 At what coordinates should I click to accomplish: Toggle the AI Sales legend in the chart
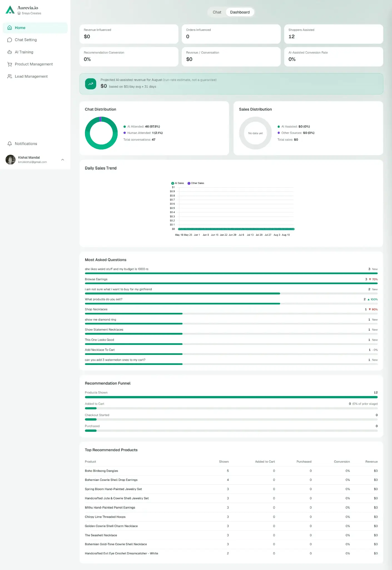(178, 183)
